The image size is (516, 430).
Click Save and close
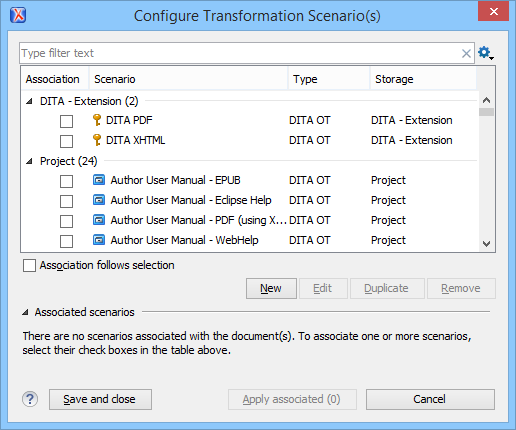100,399
